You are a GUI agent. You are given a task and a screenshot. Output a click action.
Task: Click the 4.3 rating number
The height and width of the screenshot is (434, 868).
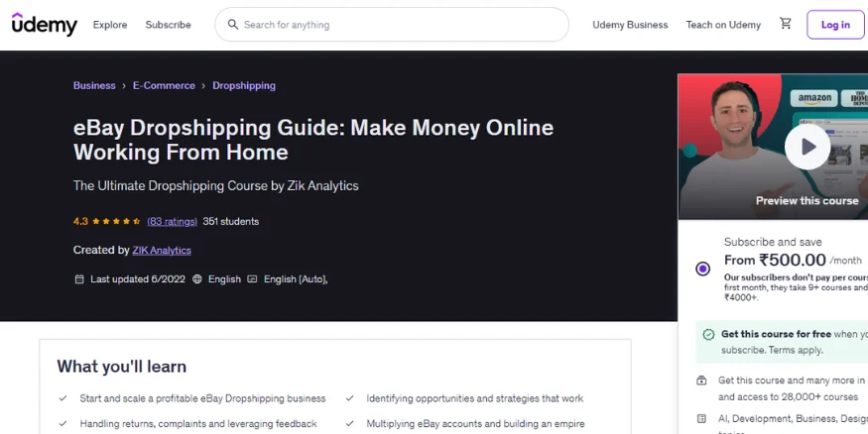point(80,221)
